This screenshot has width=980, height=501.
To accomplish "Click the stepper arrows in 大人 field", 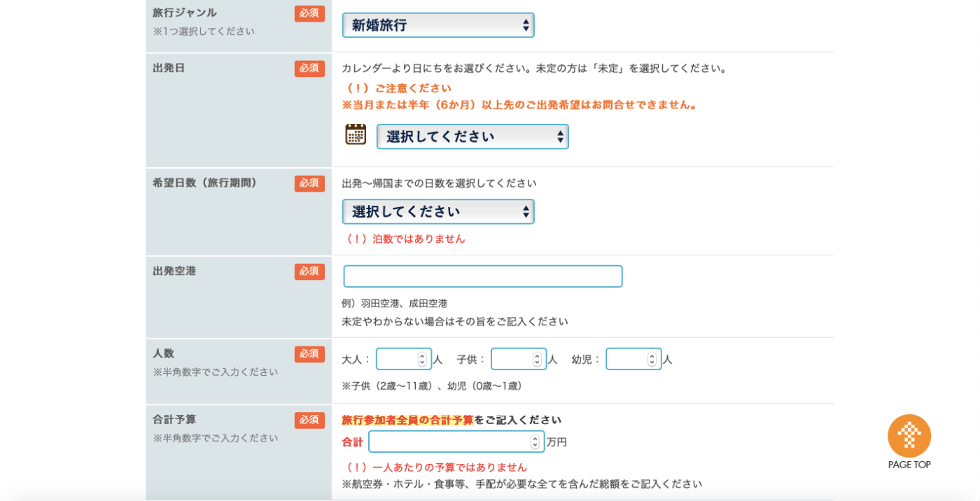I will (422, 359).
